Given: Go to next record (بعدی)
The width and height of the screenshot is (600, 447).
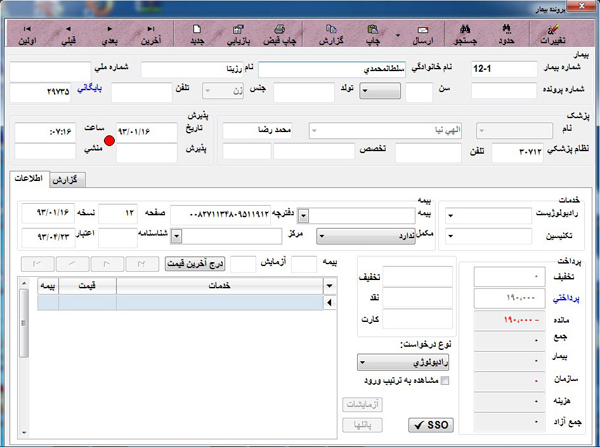Looking at the screenshot, I should click(x=109, y=35).
